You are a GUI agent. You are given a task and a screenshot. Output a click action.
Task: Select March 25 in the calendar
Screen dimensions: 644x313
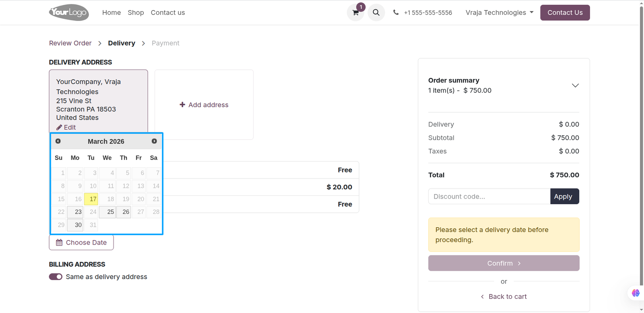point(107,212)
